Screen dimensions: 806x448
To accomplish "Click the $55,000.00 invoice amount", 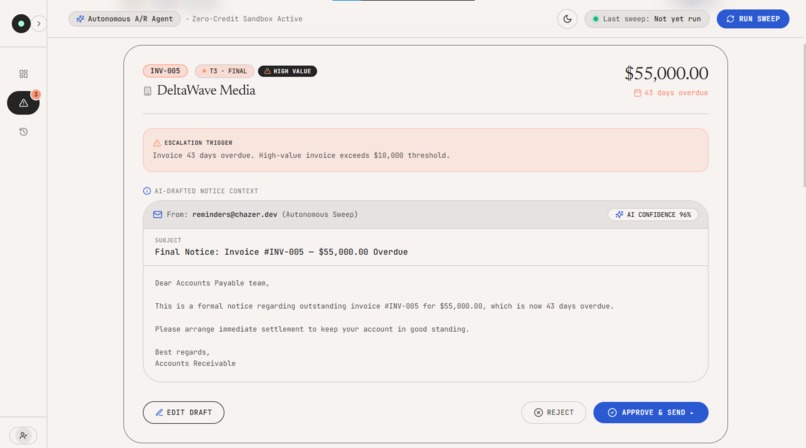I will 666,73.
